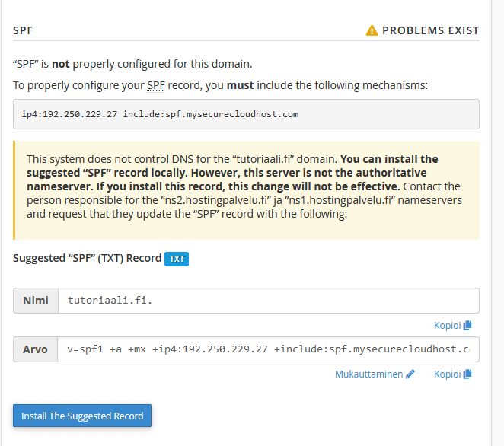Click the Nimi field containing tutoriaali.fi.

tap(268, 301)
